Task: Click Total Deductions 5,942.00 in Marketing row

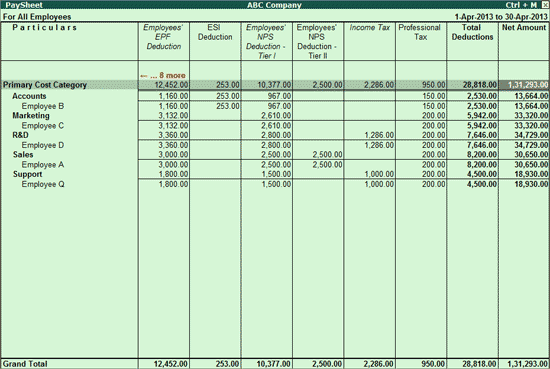Action: [x=482, y=115]
